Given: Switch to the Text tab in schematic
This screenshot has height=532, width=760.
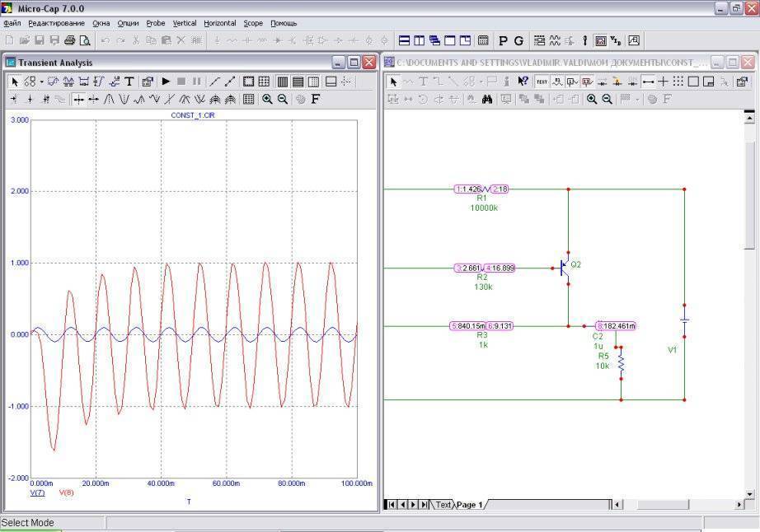Looking at the screenshot, I should 443,505.
